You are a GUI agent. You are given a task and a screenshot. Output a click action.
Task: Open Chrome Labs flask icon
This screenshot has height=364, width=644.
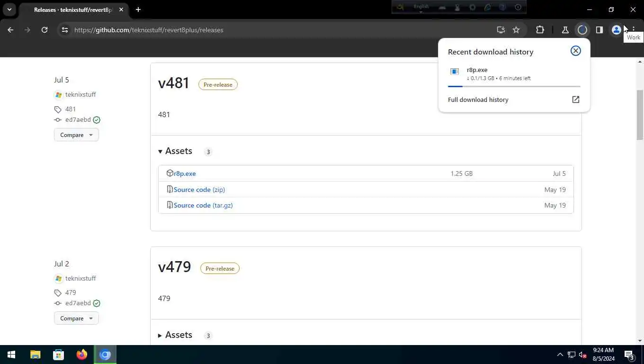[x=565, y=30]
